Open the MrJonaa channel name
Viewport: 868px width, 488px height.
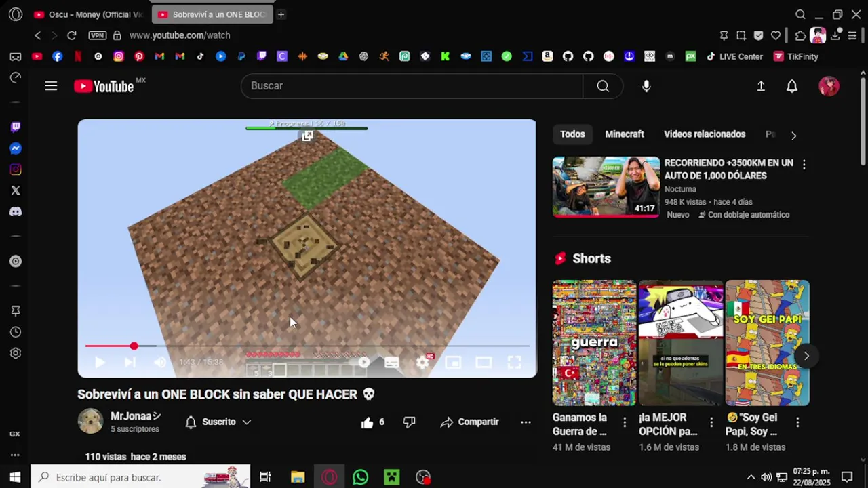tap(136, 416)
